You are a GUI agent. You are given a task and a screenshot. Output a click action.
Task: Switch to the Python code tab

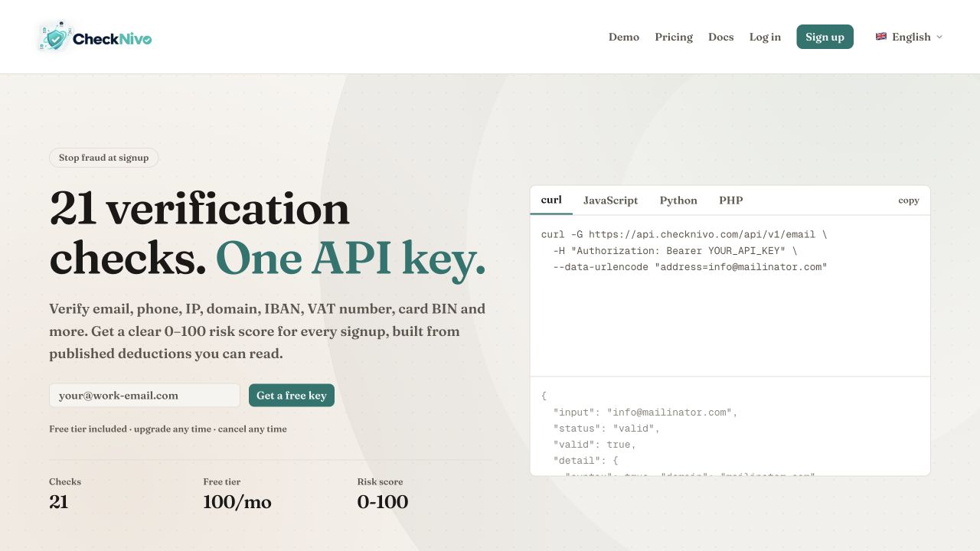point(678,200)
